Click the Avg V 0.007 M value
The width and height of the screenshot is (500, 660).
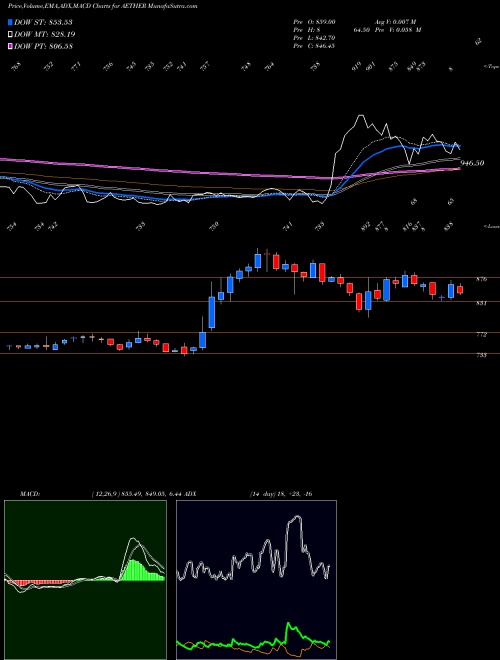click(x=397, y=22)
